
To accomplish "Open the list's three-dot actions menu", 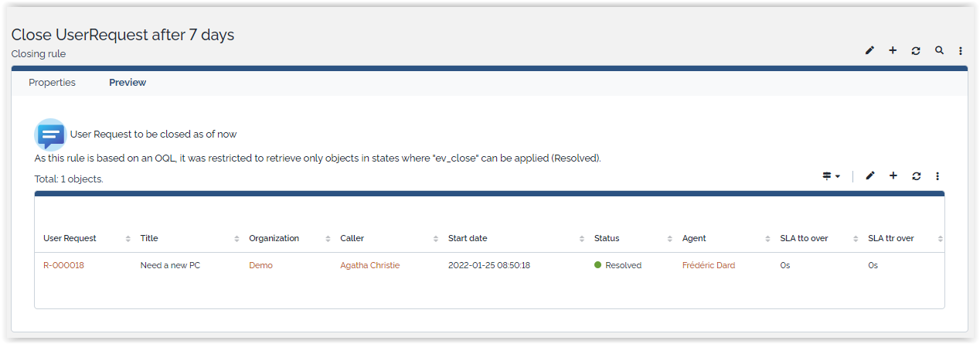I will coord(937,176).
